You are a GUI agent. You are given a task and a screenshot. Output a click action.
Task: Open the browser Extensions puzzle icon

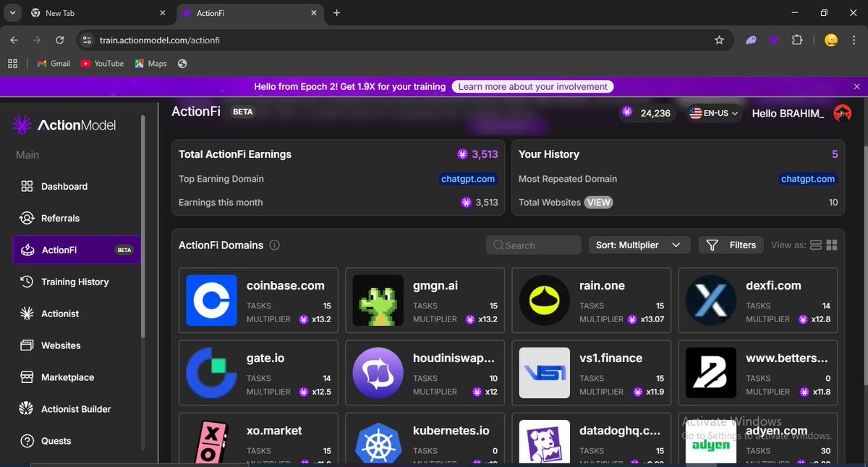pyautogui.click(x=797, y=40)
